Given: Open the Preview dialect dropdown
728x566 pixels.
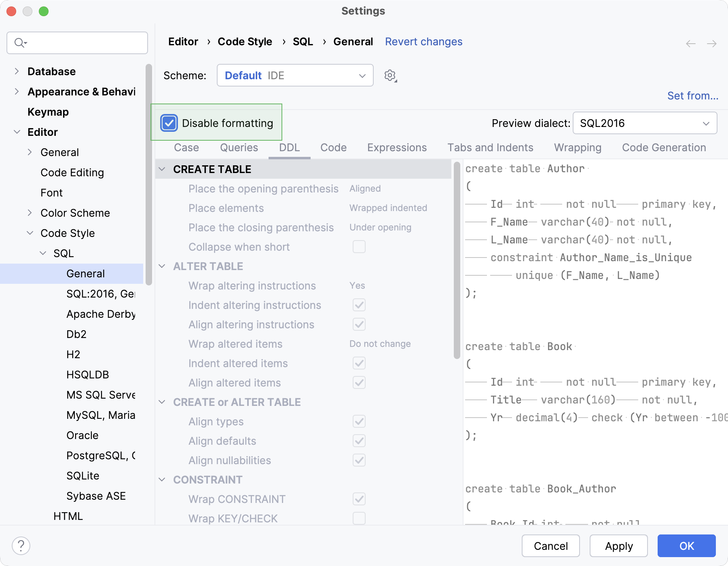Looking at the screenshot, I should 645,123.
